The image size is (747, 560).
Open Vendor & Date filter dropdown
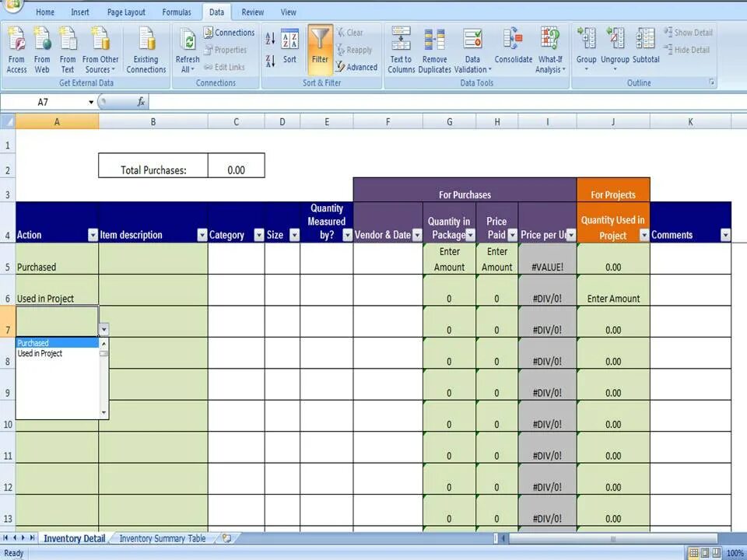pos(417,235)
